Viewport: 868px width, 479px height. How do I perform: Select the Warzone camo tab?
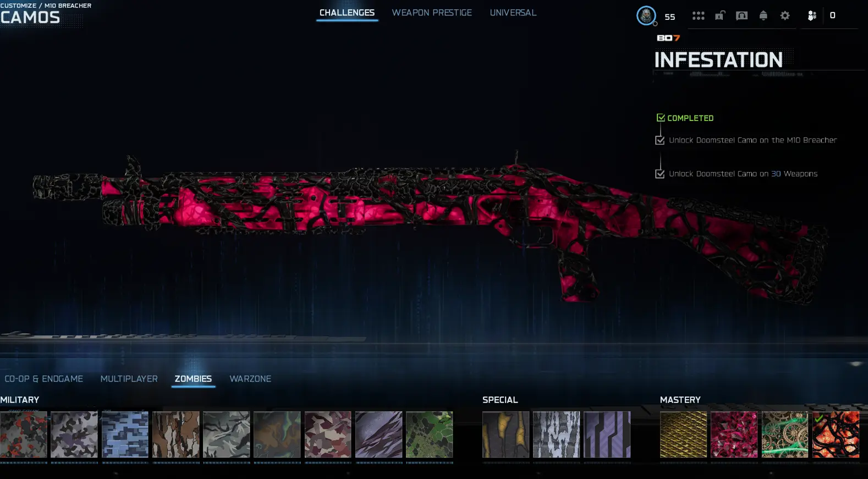click(x=250, y=379)
